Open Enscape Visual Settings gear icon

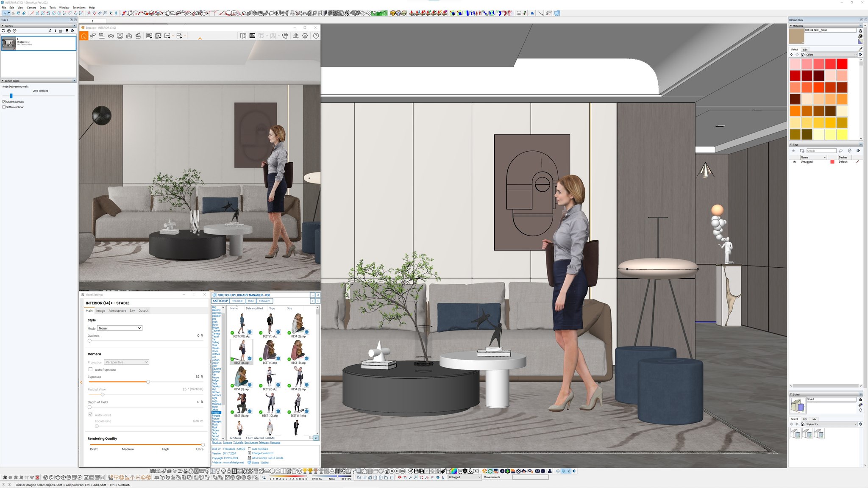[305, 36]
